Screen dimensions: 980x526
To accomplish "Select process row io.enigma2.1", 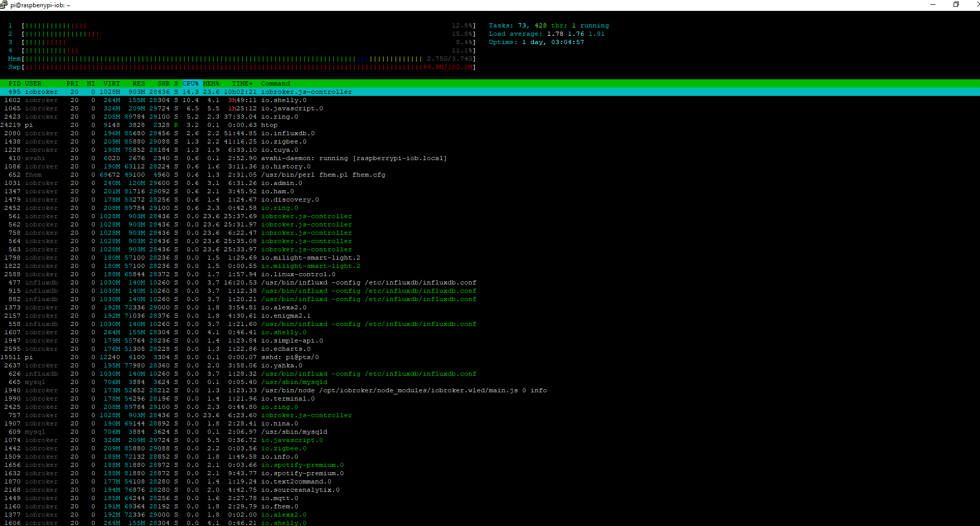I will click(x=490, y=316).
